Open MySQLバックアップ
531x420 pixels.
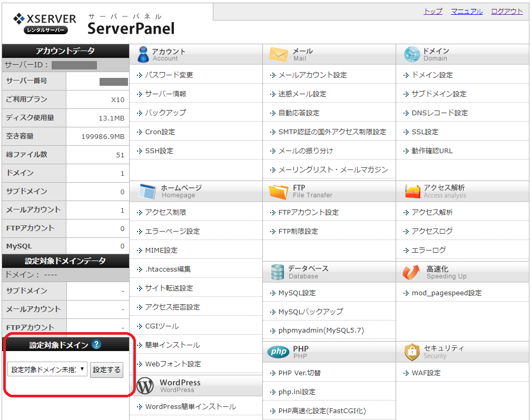point(311,312)
